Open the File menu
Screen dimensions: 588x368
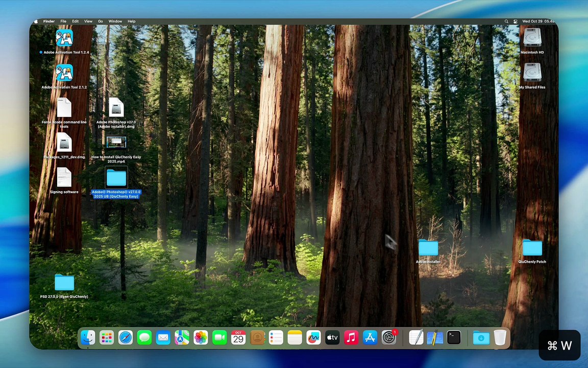pos(63,21)
